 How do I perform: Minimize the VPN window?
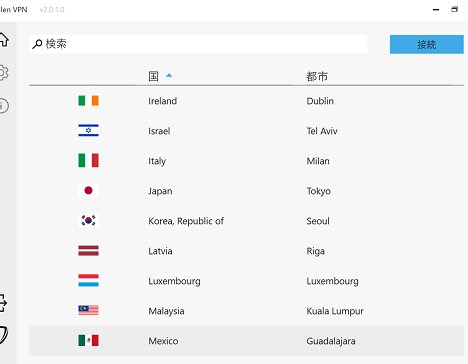(436, 10)
